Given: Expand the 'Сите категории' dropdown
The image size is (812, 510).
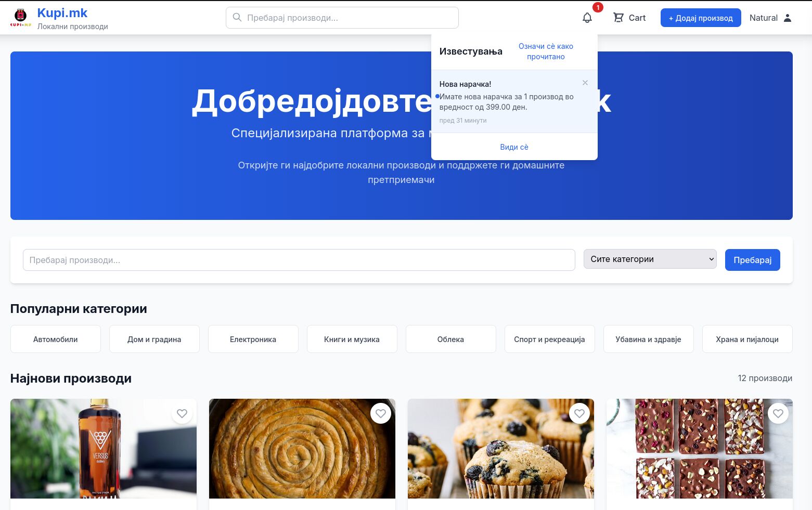Looking at the screenshot, I should (x=650, y=259).
